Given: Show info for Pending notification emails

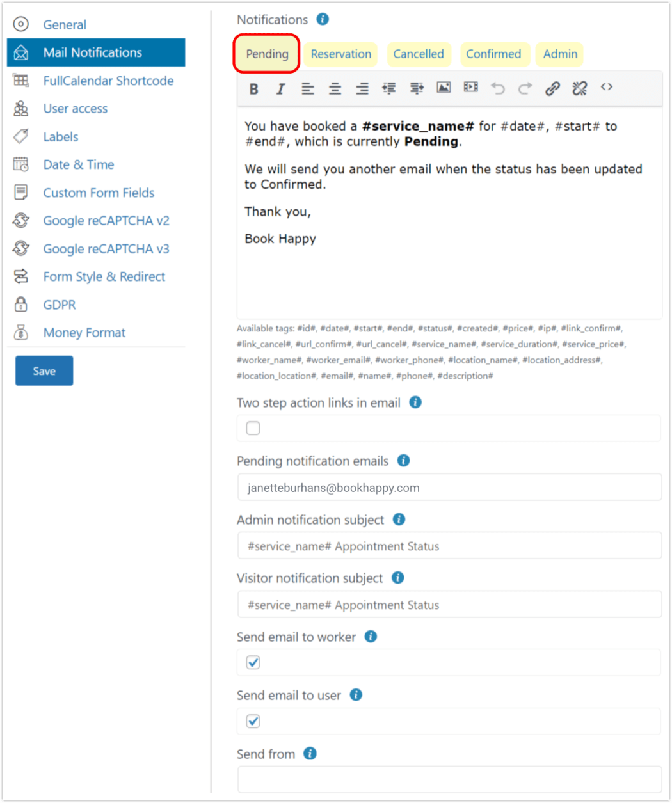Looking at the screenshot, I should 403,461.
